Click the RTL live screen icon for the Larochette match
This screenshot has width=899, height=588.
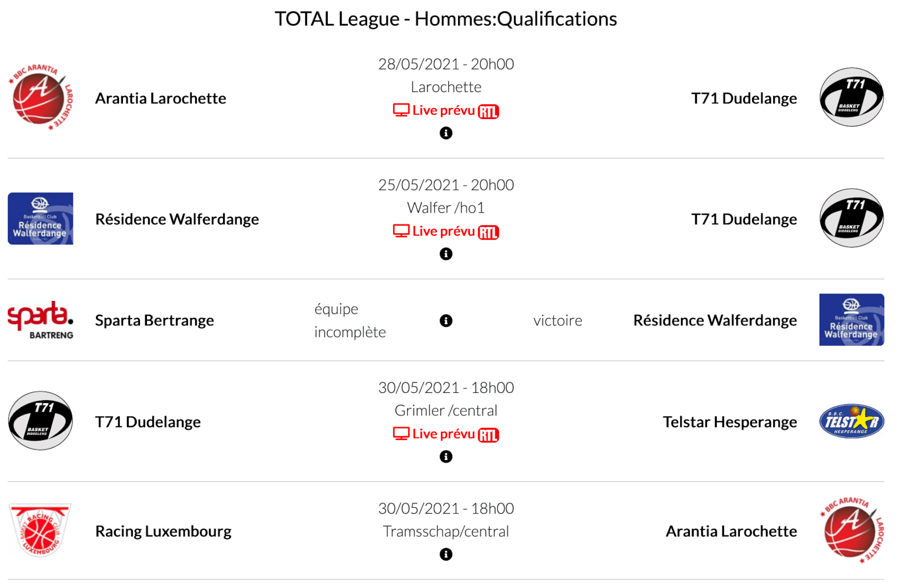pyautogui.click(x=401, y=110)
